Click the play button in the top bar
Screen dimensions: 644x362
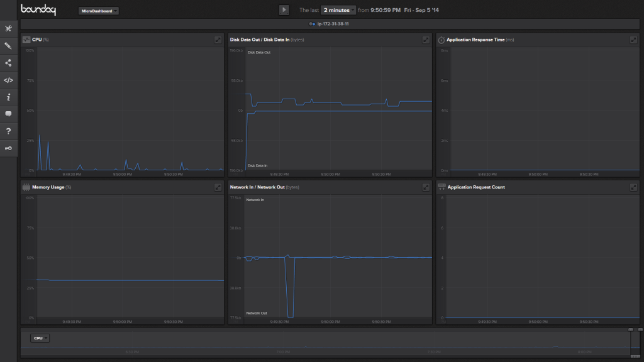284,10
